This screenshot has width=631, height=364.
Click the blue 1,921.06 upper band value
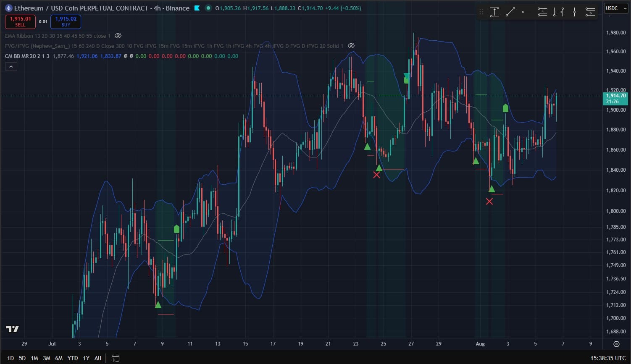coord(87,56)
